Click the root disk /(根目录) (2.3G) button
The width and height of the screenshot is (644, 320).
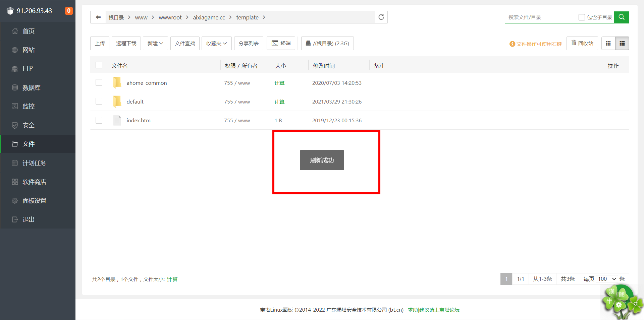pos(327,43)
